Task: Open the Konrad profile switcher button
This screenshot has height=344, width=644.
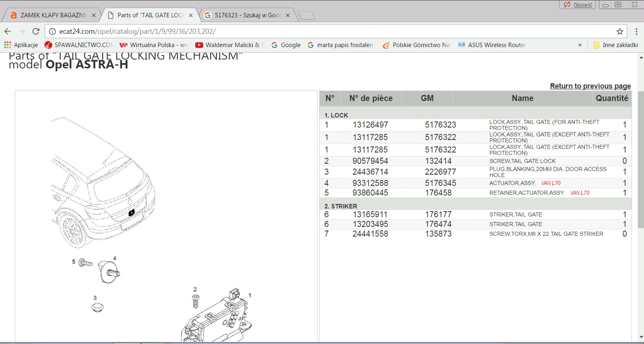Action: [578, 5]
